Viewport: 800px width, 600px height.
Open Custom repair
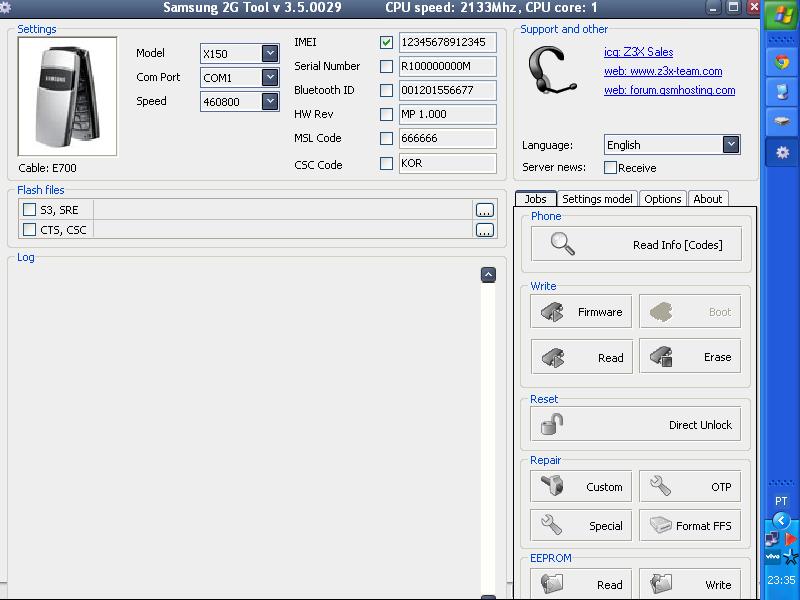[581, 486]
